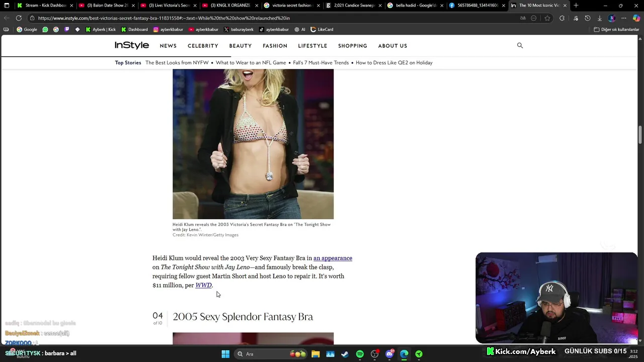Screen dimensions: 644x362
Task: Click the InStyle logo
Action: [x=132, y=45]
